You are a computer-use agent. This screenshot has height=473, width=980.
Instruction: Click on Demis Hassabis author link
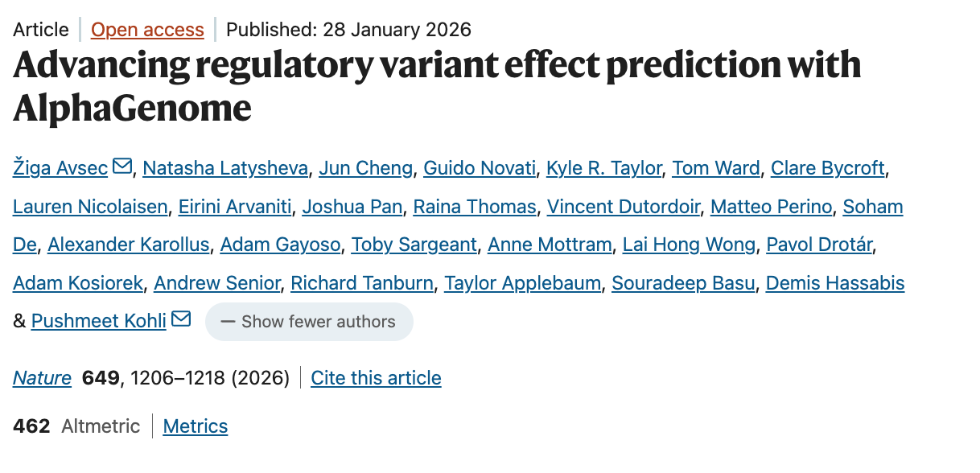pos(835,283)
